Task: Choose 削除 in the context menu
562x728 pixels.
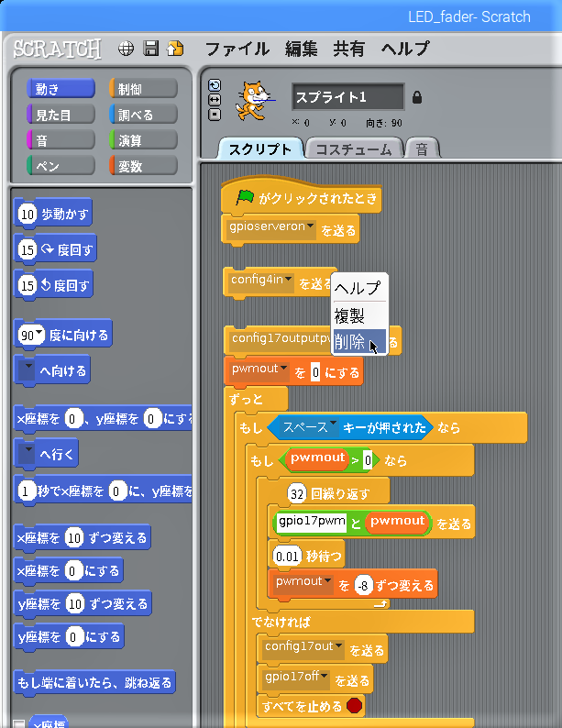Action: point(359,342)
